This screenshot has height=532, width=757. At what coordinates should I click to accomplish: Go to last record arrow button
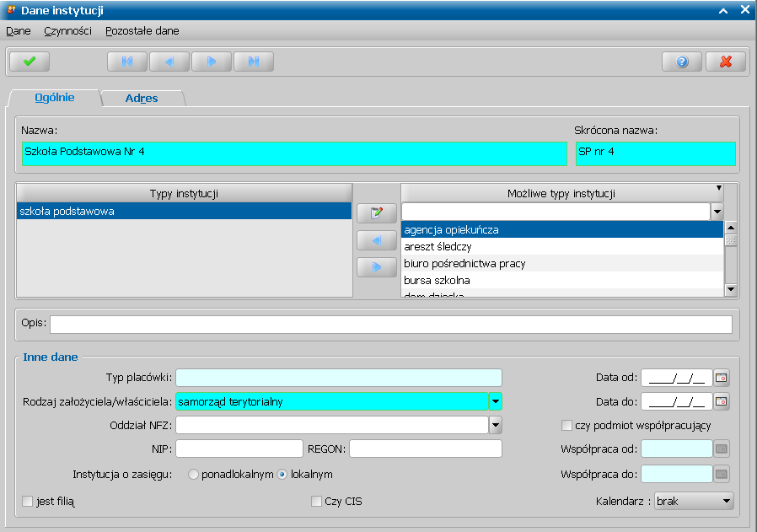click(x=254, y=62)
